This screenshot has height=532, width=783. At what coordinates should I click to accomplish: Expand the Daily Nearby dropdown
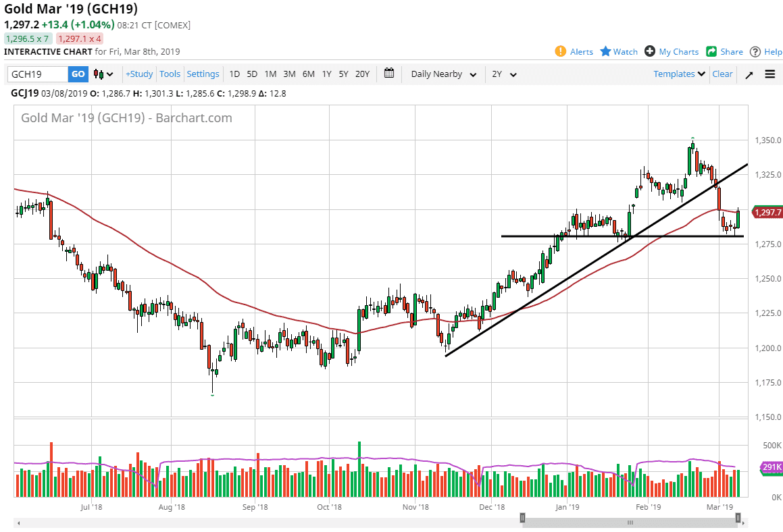[443, 74]
